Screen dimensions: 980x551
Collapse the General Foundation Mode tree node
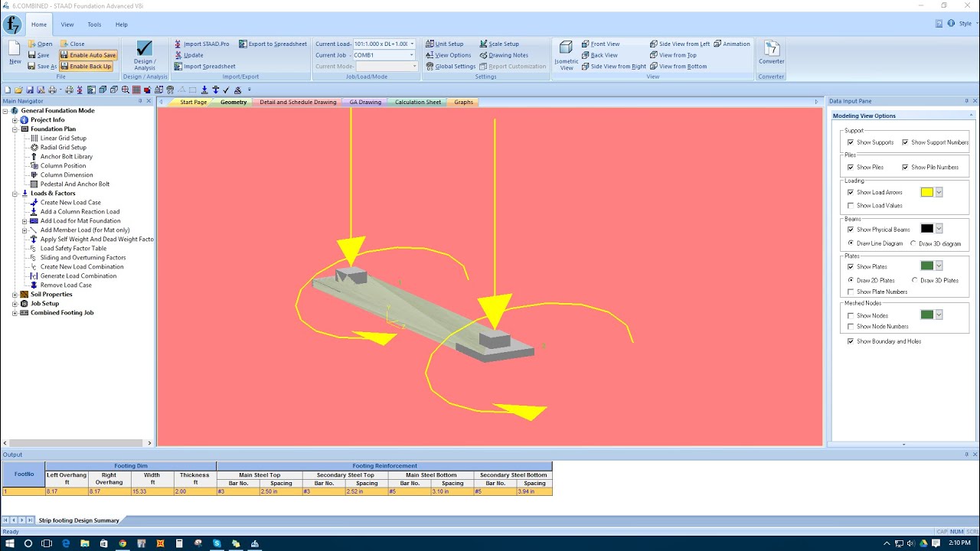tap(6, 110)
